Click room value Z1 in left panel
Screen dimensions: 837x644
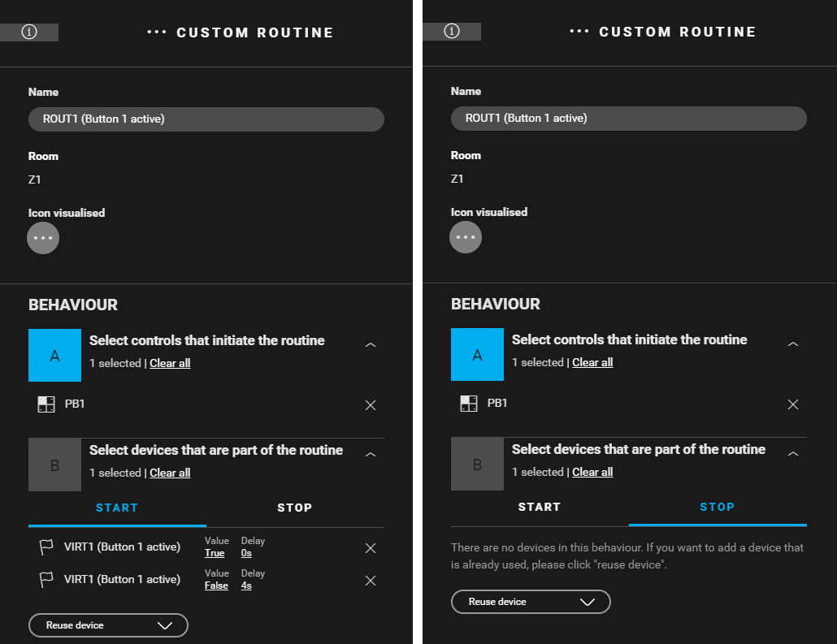(x=35, y=179)
